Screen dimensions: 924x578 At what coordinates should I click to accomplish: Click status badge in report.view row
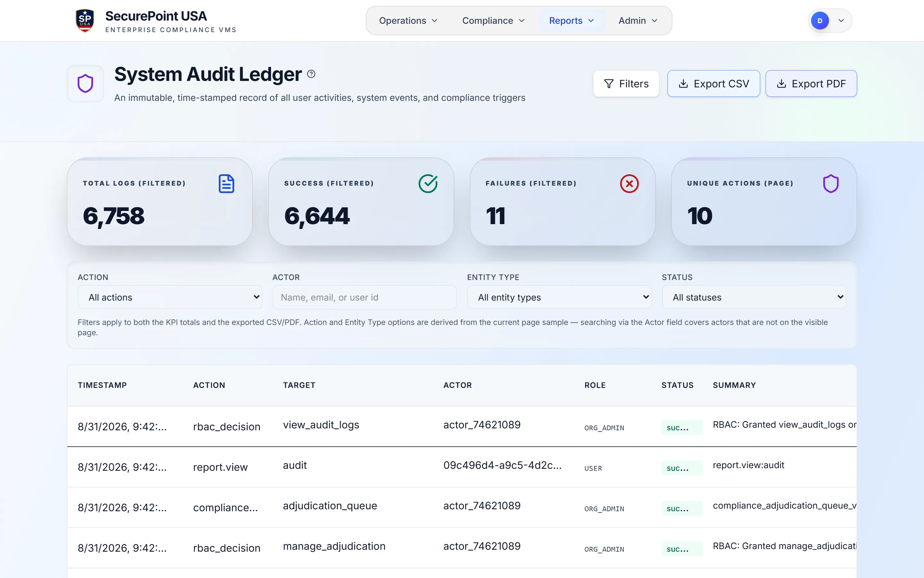point(681,468)
